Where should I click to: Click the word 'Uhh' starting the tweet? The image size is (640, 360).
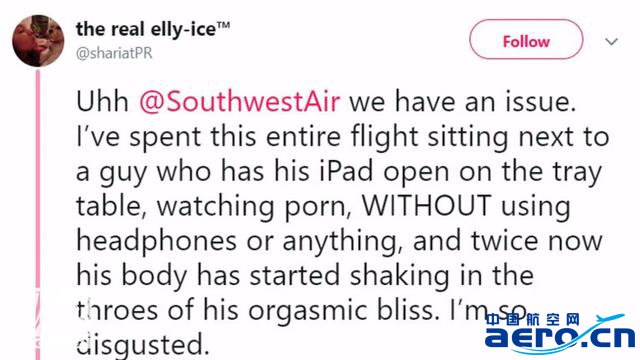click(x=102, y=101)
